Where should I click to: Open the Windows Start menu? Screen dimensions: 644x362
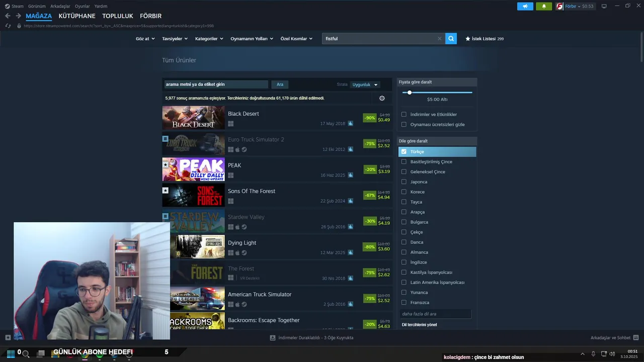11,353
